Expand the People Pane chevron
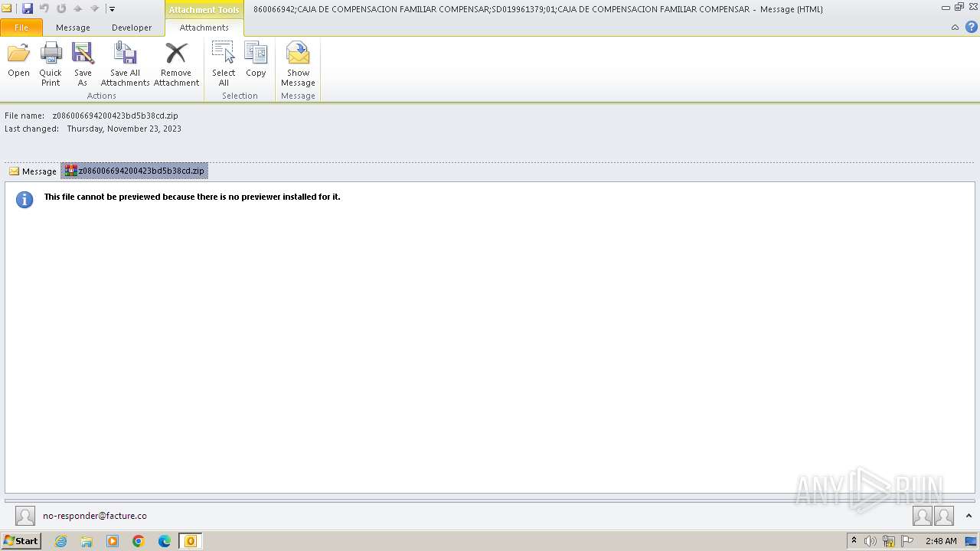This screenshot has width=980, height=551. click(x=969, y=516)
